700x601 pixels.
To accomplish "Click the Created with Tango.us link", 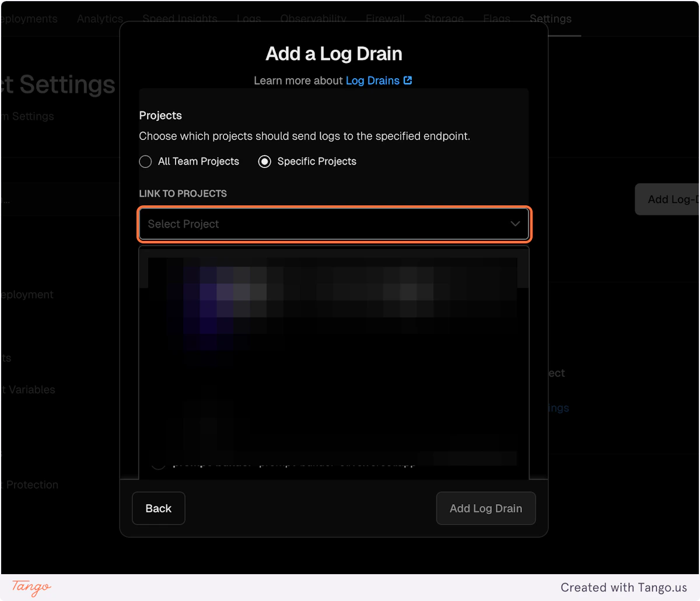I will [x=625, y=587].
